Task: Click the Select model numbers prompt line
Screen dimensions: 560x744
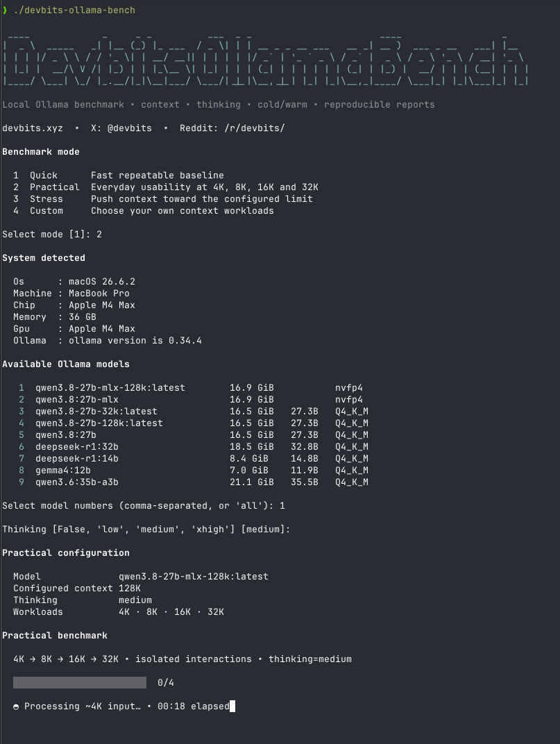Action: [144, 506]
